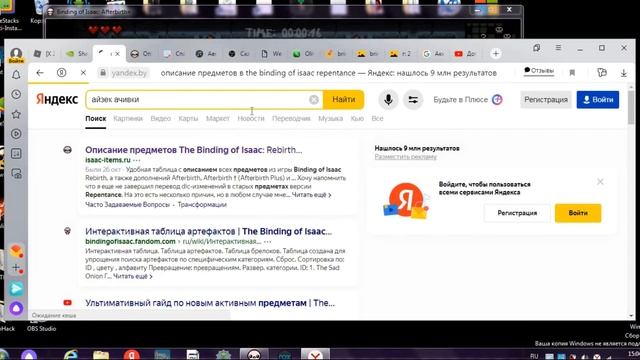Open the Yandex ID shield icon in address bar
This screenshot has height=360, width=640.
pyautogui.click(x=62, y=73)
